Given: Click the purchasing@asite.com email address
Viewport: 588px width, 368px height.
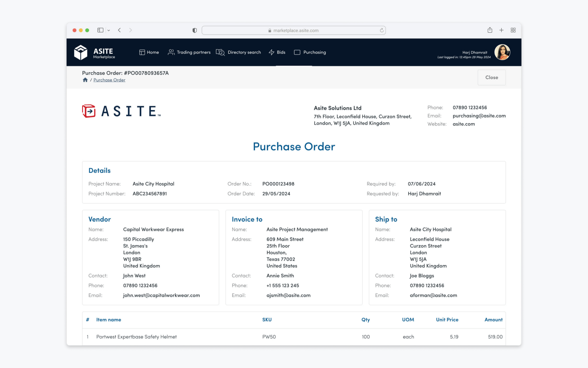Looking at the screenshot, I should pyautogui.click(x=479, y=116).
